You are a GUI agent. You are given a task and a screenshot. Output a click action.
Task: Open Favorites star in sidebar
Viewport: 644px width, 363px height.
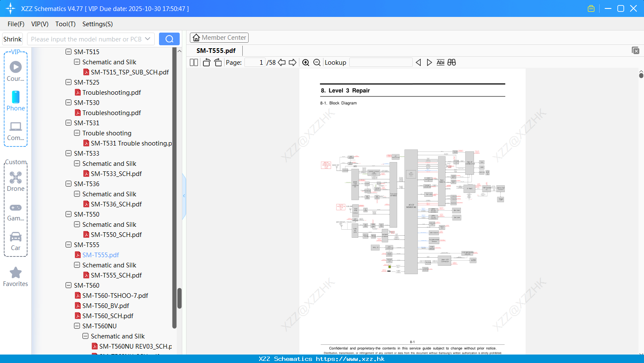tap(16, 277)
